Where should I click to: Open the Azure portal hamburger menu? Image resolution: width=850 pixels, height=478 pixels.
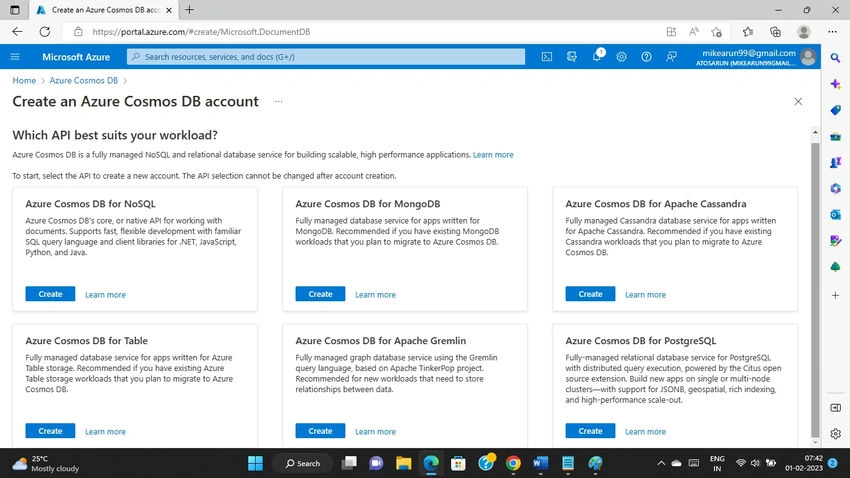pyautogui.click(x=15, y=56)
